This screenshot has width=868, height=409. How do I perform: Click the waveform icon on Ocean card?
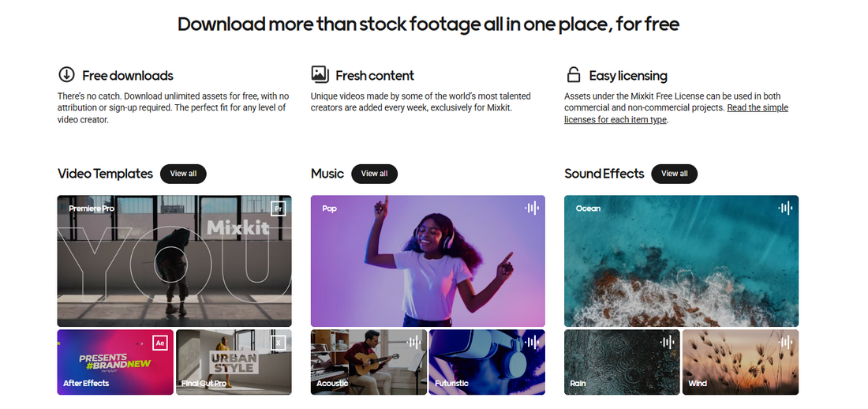coord(785,208)
